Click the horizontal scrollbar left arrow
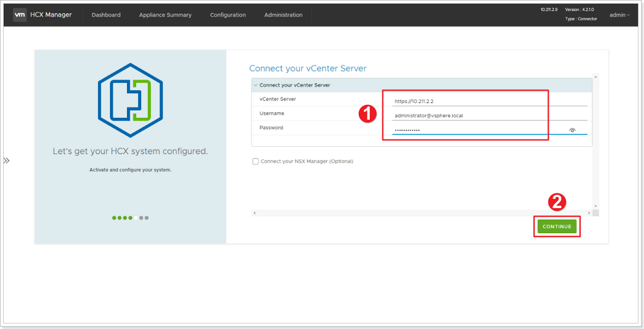644x329 pixels. pyautogui.click(x=255, y=213)
